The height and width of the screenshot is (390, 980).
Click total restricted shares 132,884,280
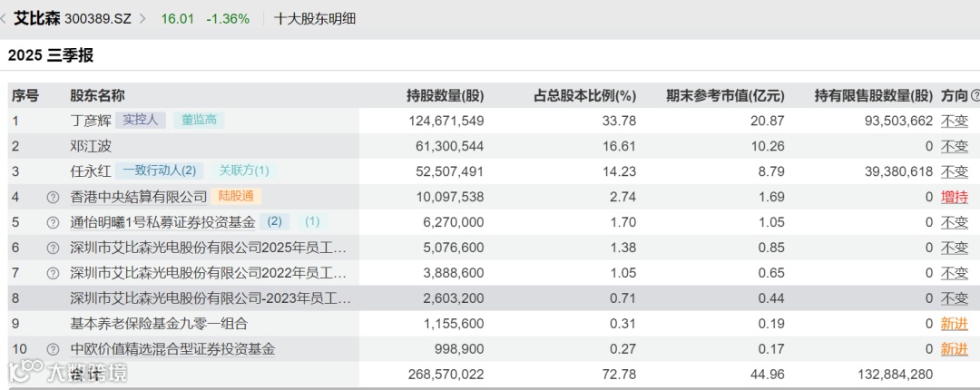click(x=895, y=375)
